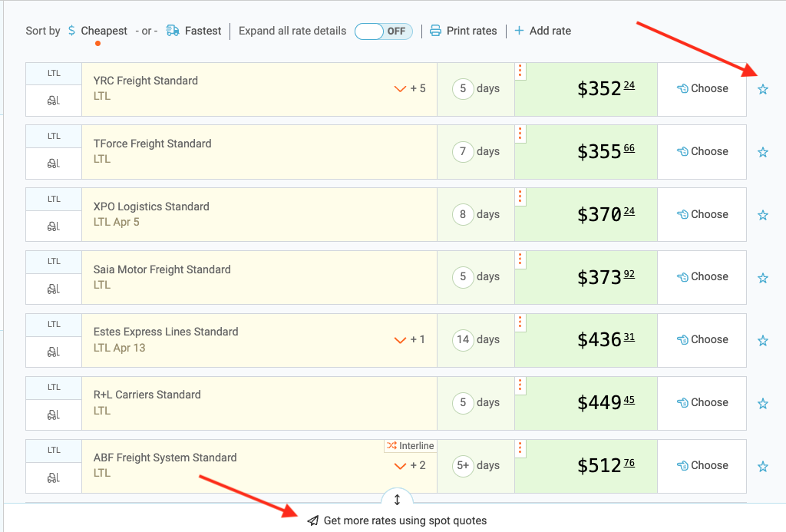Image resolution: width=786 pixels, height=532 pixels.
Task: Click the paper plane spot quotes icon
Action: click(313, 520)
